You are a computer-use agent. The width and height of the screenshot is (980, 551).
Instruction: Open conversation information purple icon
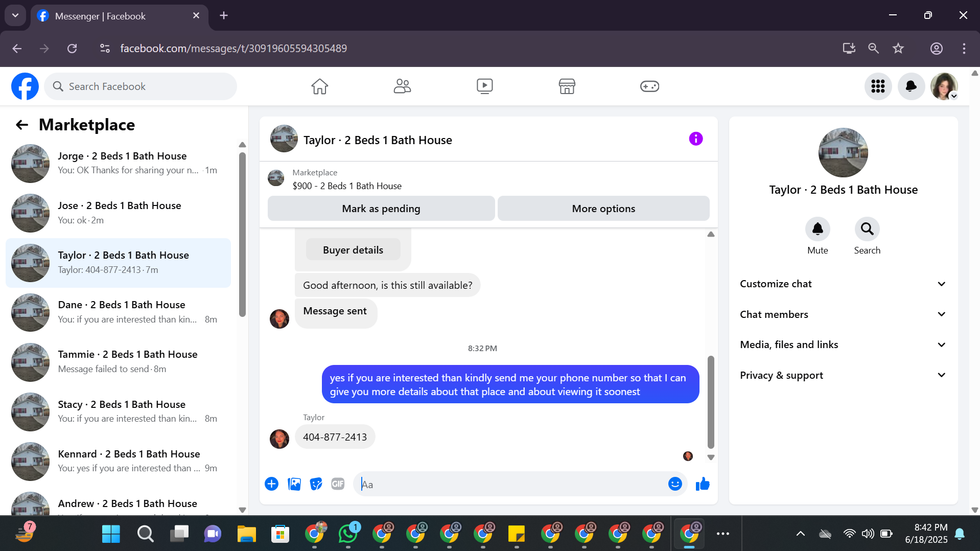696,139
